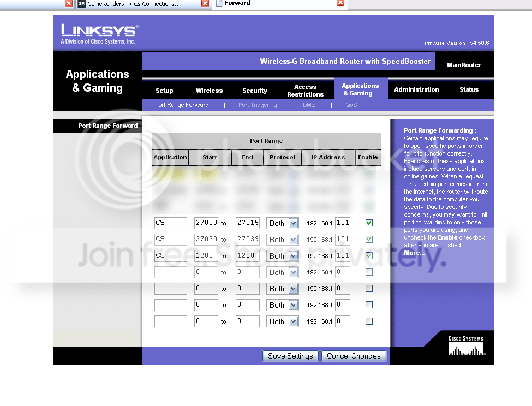The image size is (532, 406).
Task: Open Protocol dropdown in first empty row
Action: 282,272
